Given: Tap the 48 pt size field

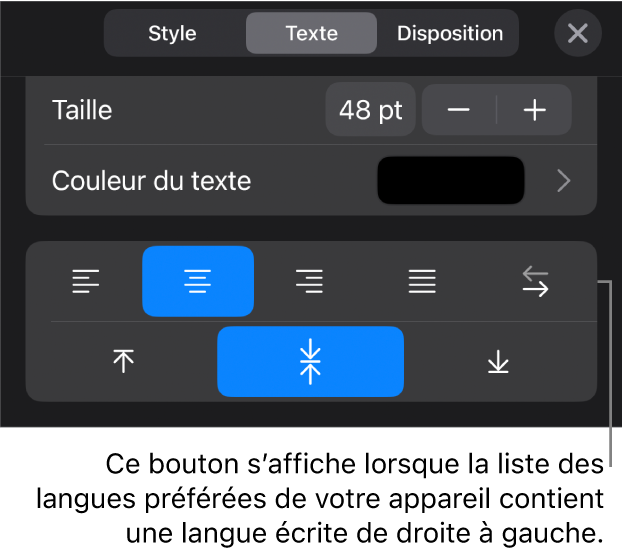Looking at the screenshot, I should pos(371,110).
